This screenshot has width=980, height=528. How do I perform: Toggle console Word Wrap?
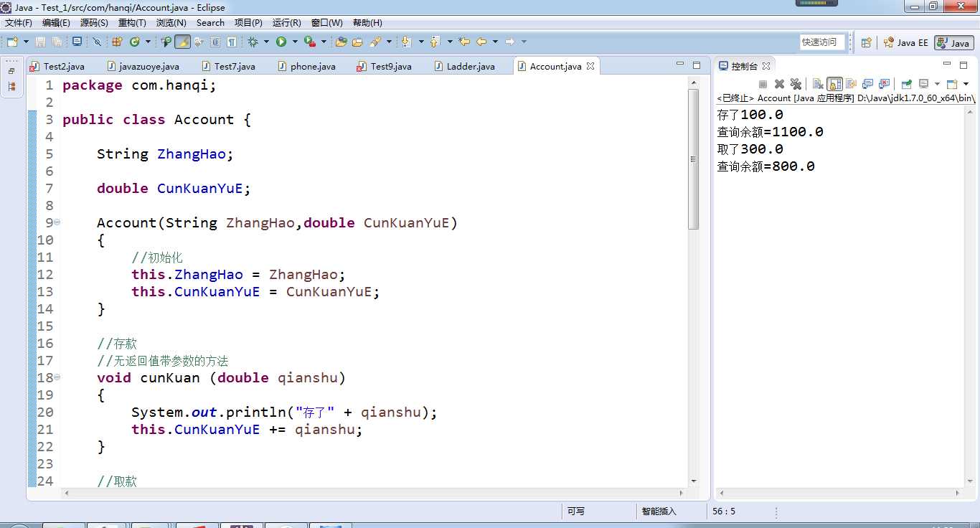[851, 84]
